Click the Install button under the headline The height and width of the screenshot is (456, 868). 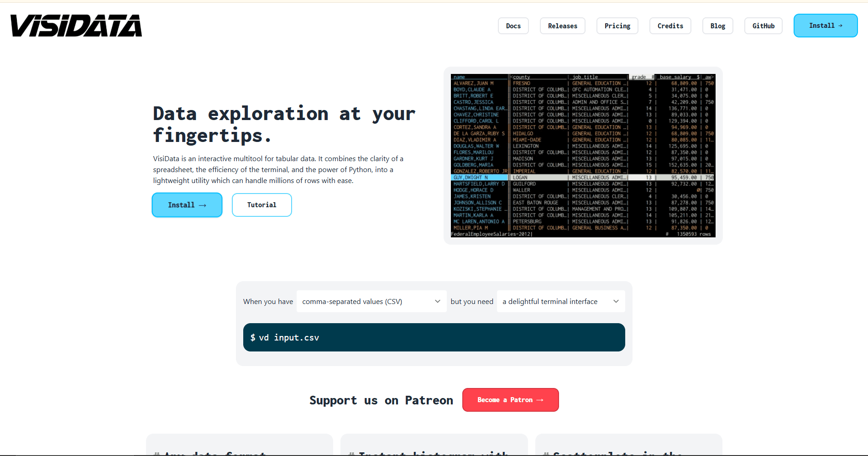click(187, 205)
